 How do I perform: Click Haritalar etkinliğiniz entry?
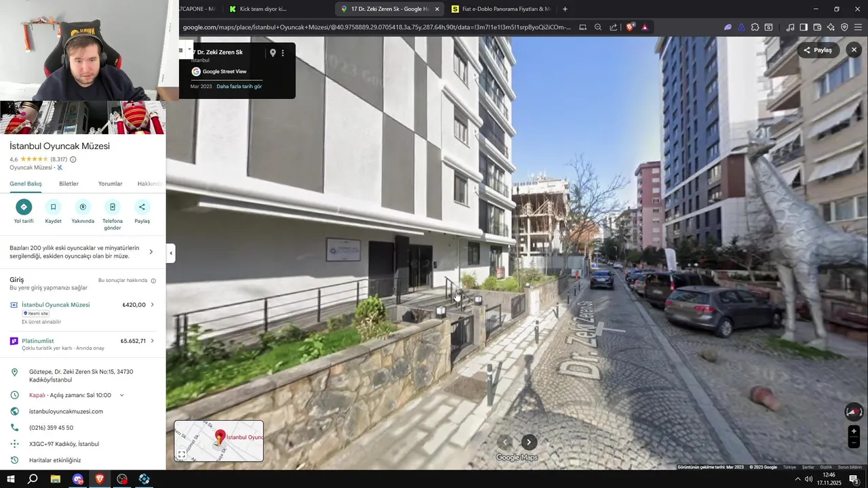click(55, 460)
